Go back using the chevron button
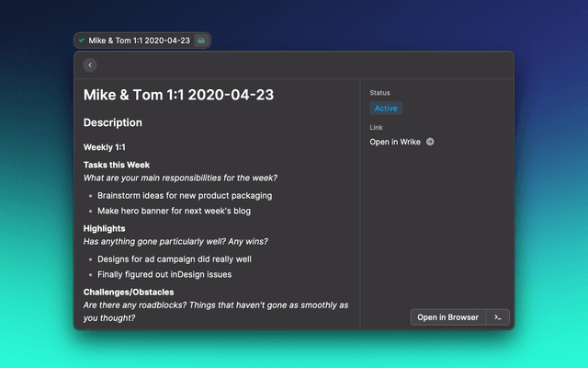The height and width of the screenshot is (368, 588). pos(90,65)
